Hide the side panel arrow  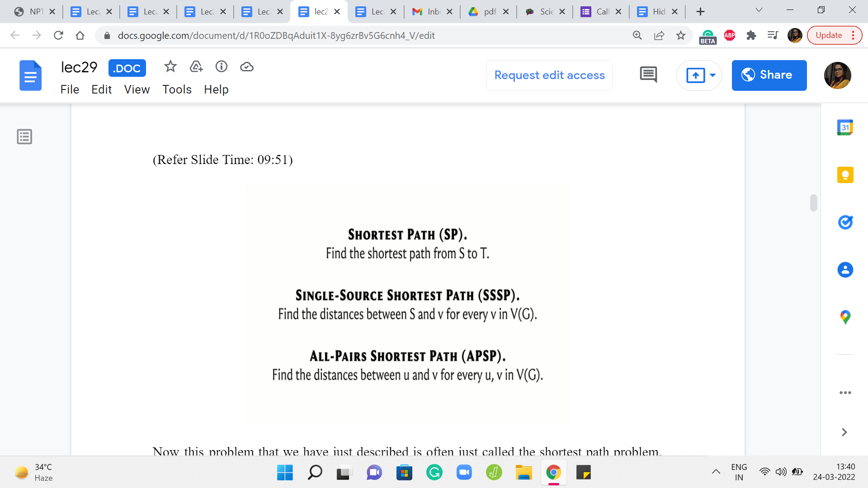point(844,432)
